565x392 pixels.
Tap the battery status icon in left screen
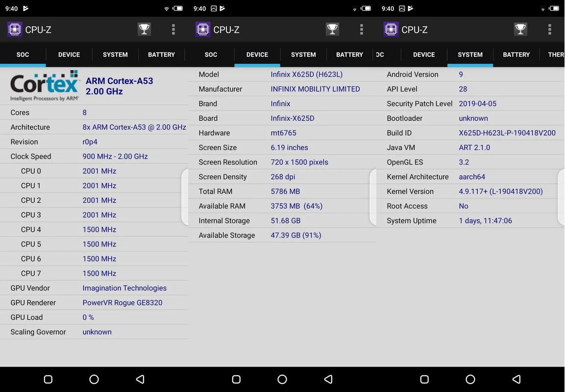click(178, 8)
